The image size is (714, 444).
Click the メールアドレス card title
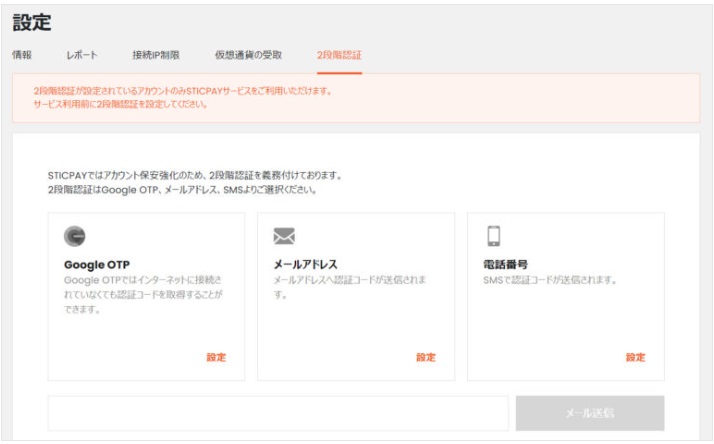click(x=306, y=265)
